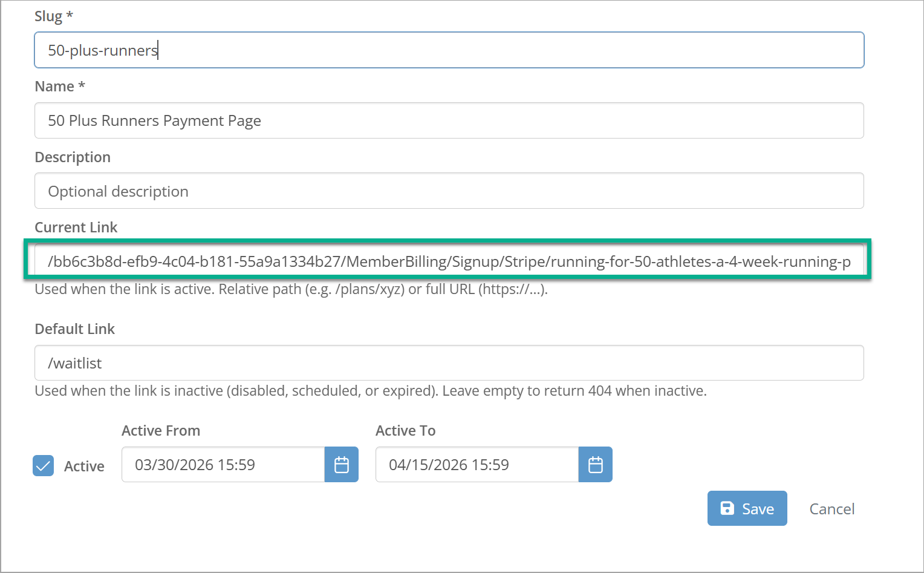
Task: Toggle the Active checkbox
Action: coord(44,466)
